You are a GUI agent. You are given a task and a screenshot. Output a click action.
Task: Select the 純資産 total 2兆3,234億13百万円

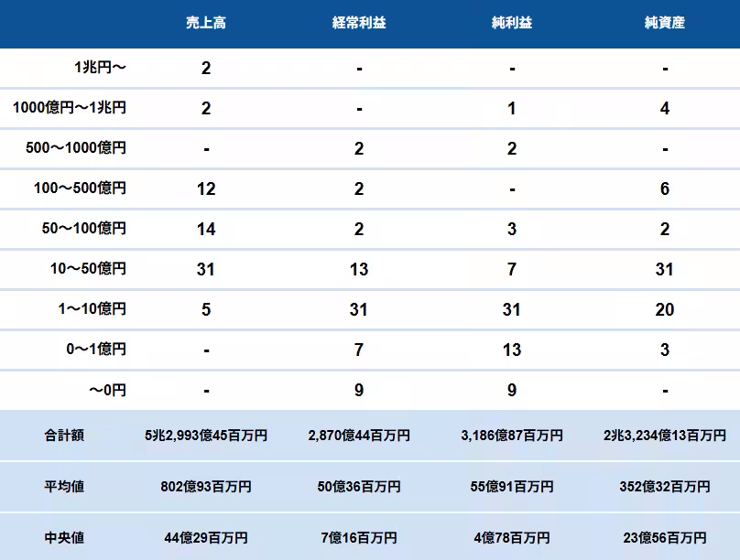coord(665,436)
